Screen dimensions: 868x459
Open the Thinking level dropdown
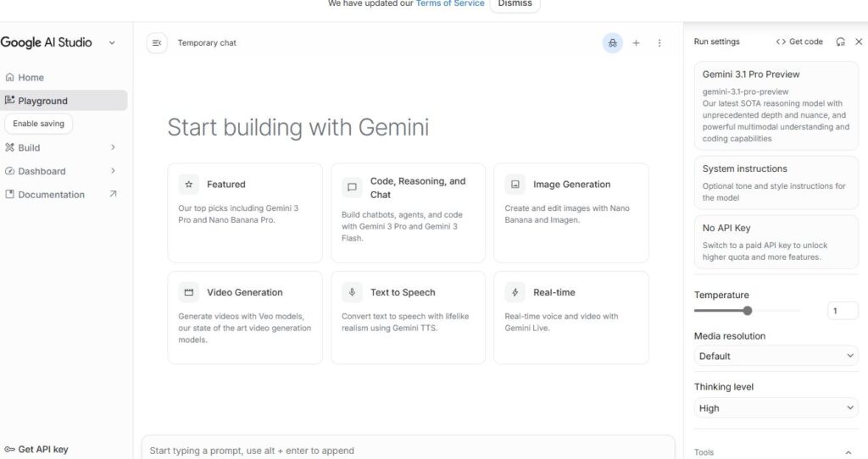click(x=776, y=408)
